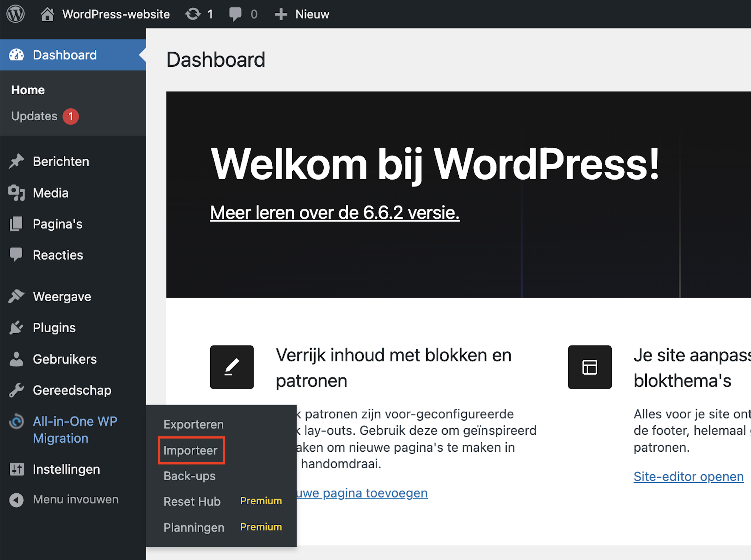Click the Media library icon
Image resolution: width=751 pixels, height=560 pixels.
(17, 193)
